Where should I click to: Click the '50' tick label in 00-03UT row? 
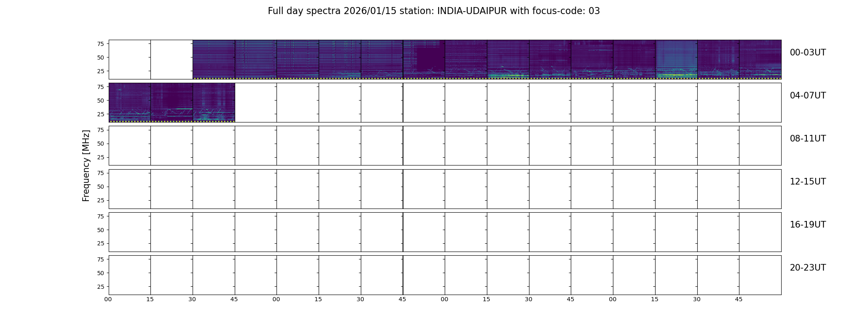pos(100,58)
